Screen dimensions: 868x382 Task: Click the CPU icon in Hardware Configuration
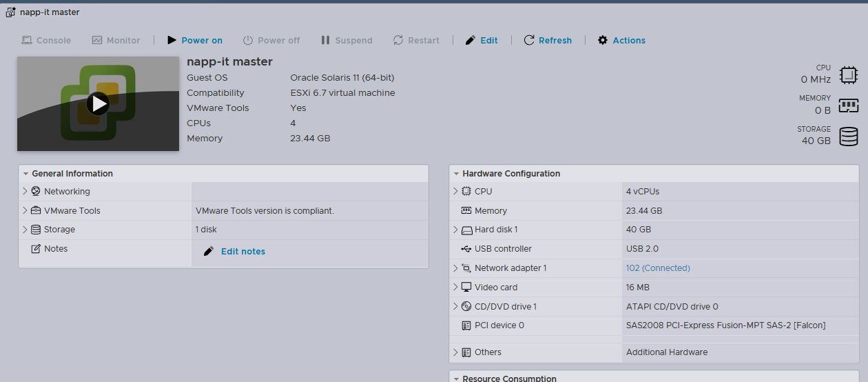466,191
